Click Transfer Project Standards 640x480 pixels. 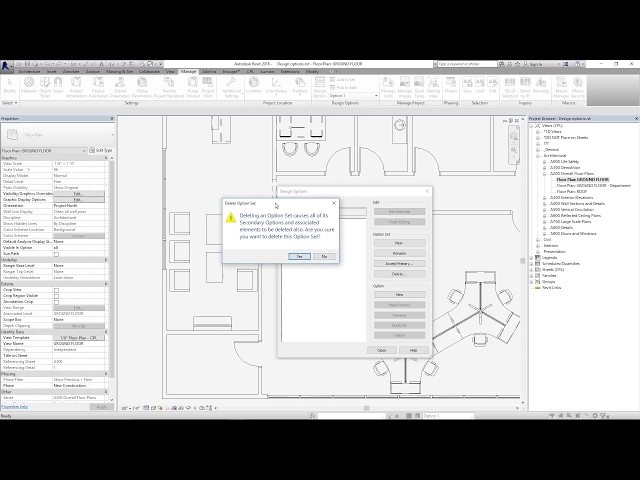coord(169,87)
